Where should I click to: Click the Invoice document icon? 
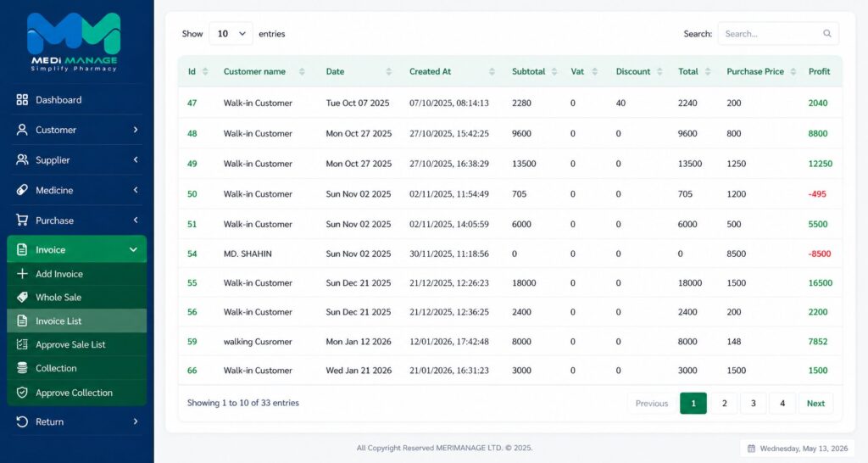tap(22, 250)
